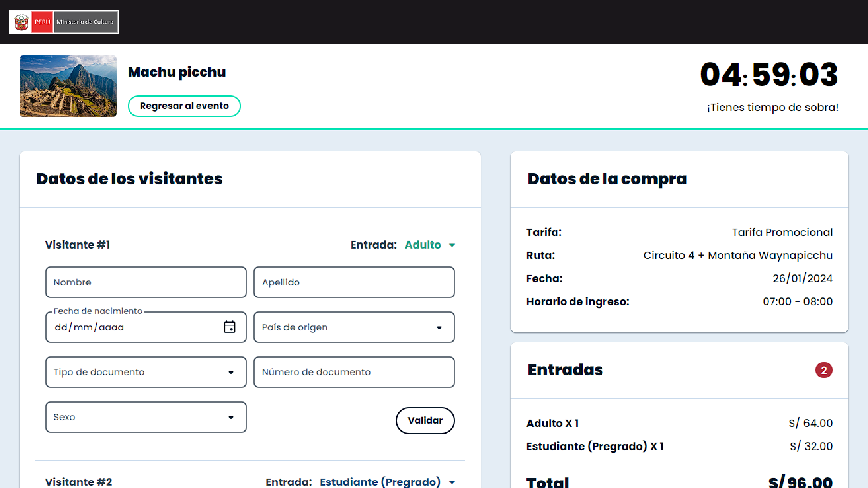The image size is (868, 488).
Task: Click the countdown timer display
Action: tap(769, 74)
